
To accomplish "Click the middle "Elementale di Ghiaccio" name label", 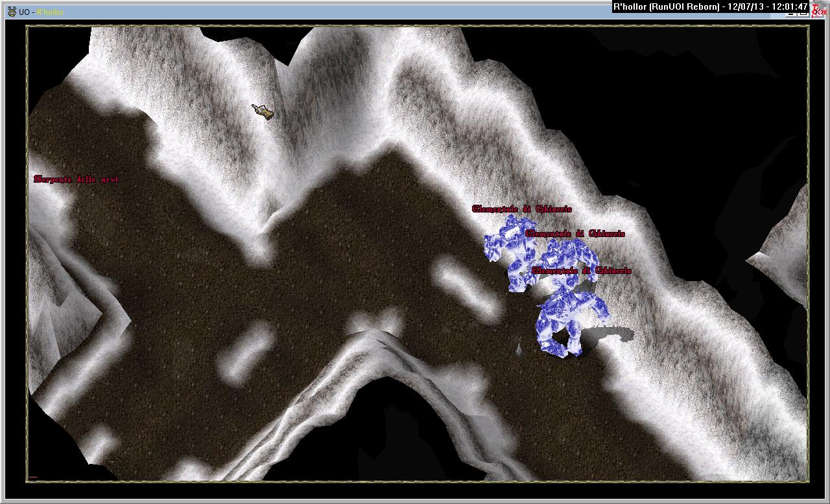I will coord(575,233).
